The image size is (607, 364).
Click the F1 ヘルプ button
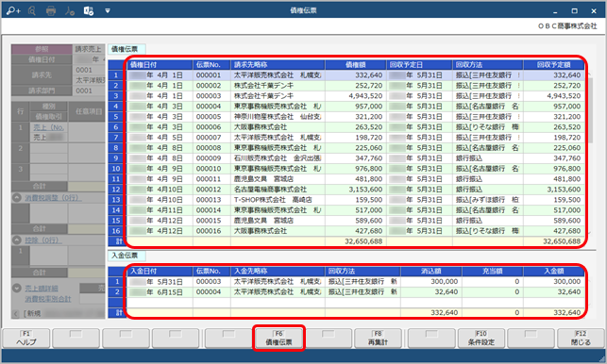[26, 339]
